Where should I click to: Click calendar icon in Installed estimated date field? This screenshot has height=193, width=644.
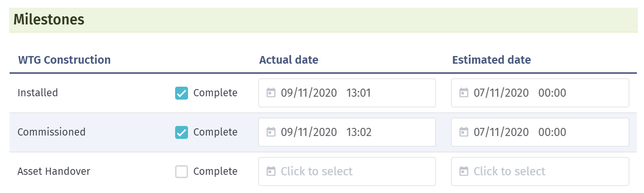click(x=464, y=93)
